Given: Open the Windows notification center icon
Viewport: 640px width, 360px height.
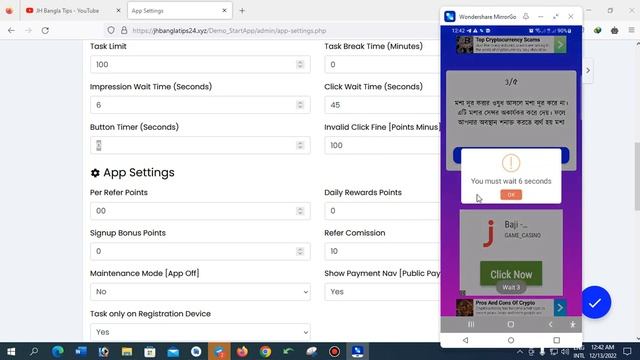Looking at the screenshot, I should pos(627,351).
